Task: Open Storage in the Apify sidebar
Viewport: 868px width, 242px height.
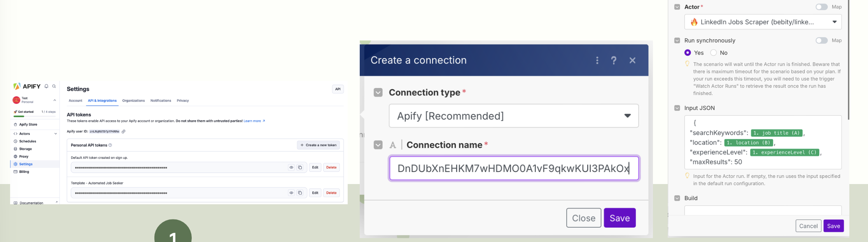Action: (25, 149)
